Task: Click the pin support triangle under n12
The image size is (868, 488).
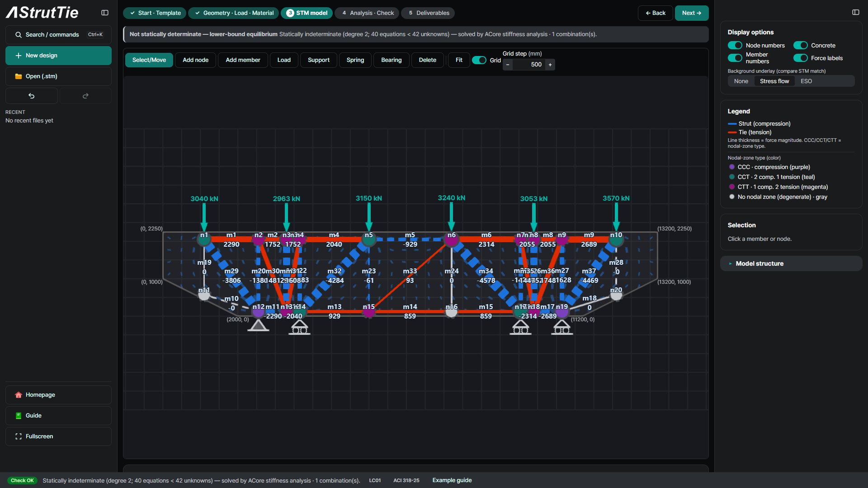Action: 258,325
